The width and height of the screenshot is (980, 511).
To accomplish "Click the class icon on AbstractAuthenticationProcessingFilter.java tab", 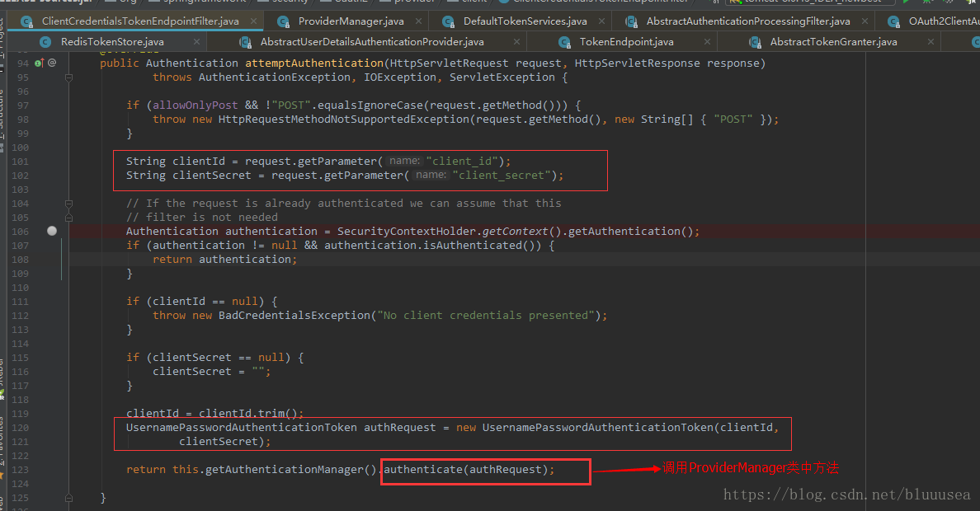I will tap(631, 21).
